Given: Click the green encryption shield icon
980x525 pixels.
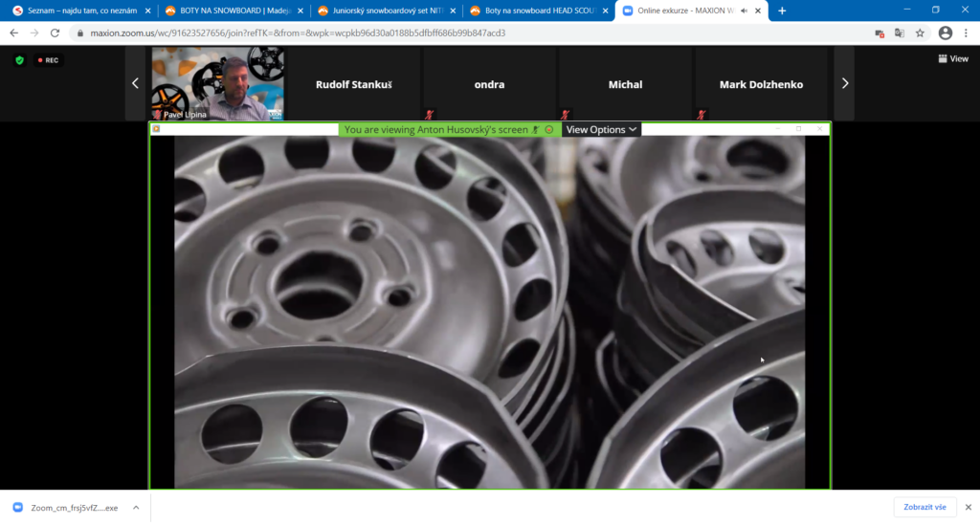Looking at the screenshot, I should tap(19, 60).
